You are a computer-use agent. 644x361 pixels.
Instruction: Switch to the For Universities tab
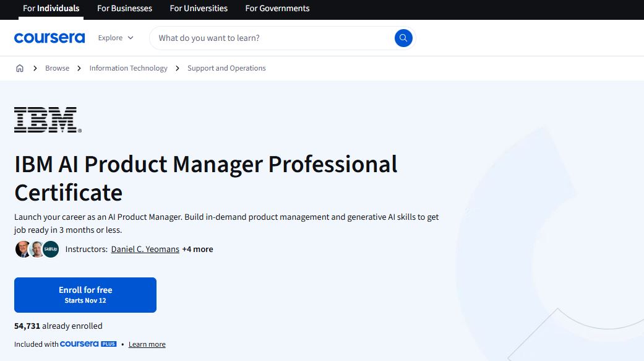[198, 9]
